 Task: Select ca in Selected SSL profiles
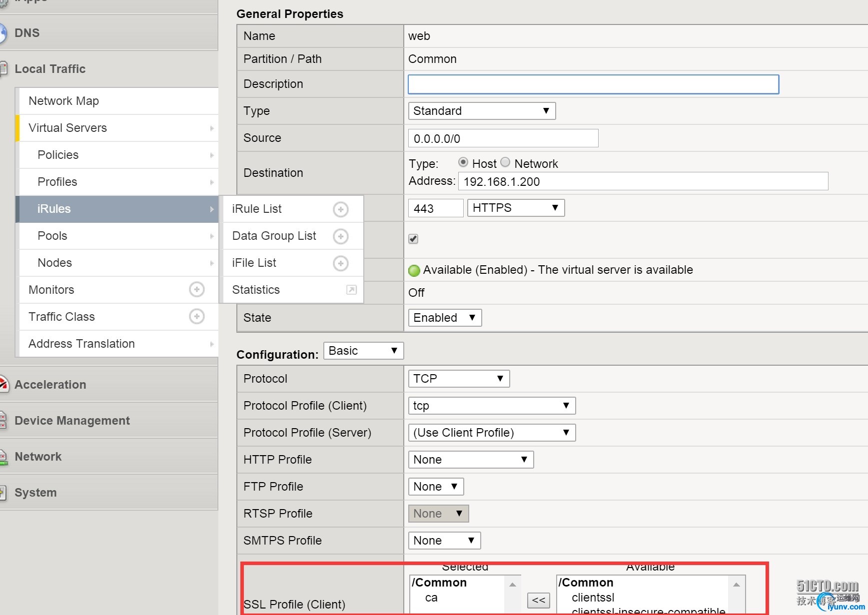pos(431,598)
